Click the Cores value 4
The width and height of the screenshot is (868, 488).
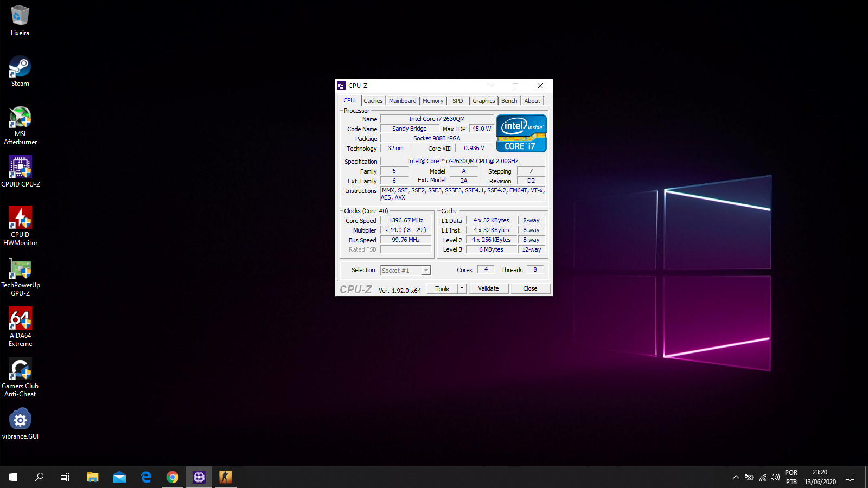[x=486, y=269]
